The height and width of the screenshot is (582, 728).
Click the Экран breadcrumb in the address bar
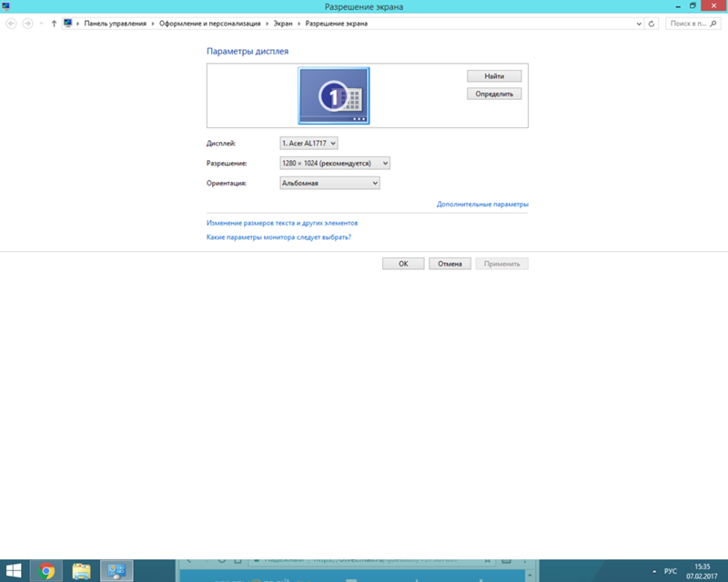tap(283, 23)
